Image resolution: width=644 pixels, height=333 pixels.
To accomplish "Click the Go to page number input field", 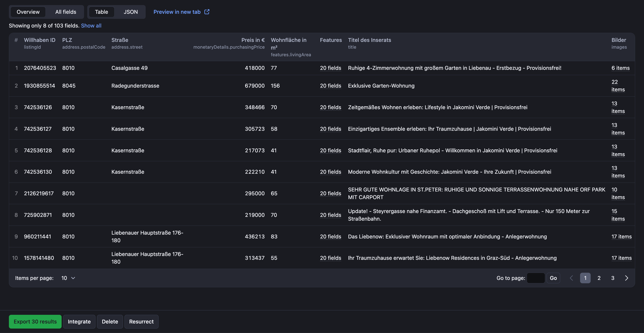I will pyautogui.click(x=536, y=278).
